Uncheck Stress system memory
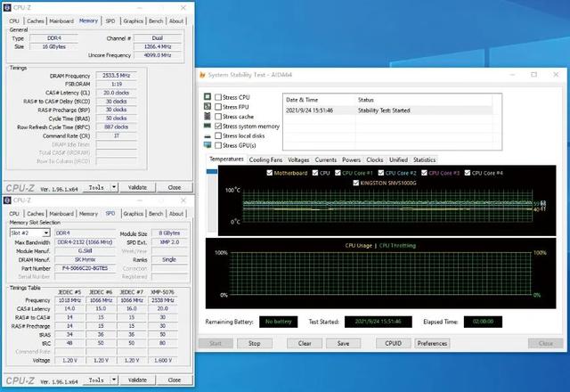Screen dimensions: 570x392 point(218,126)
